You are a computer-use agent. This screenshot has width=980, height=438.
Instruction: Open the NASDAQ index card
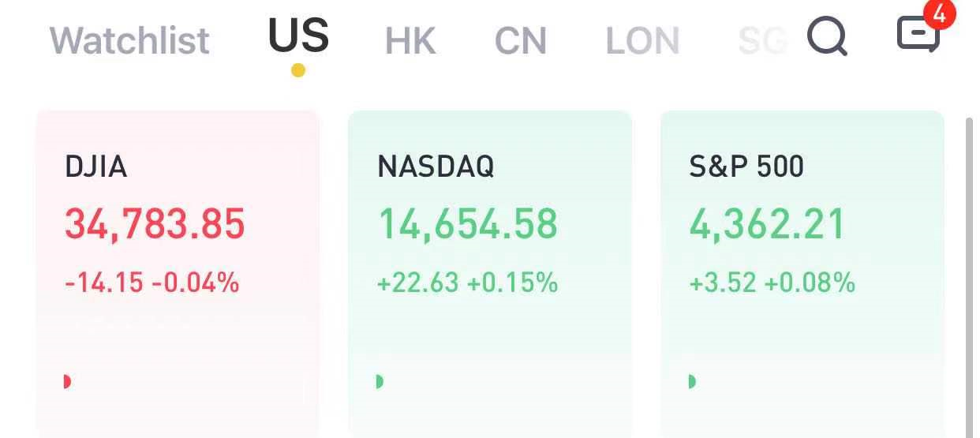click(x=490, y=274)
